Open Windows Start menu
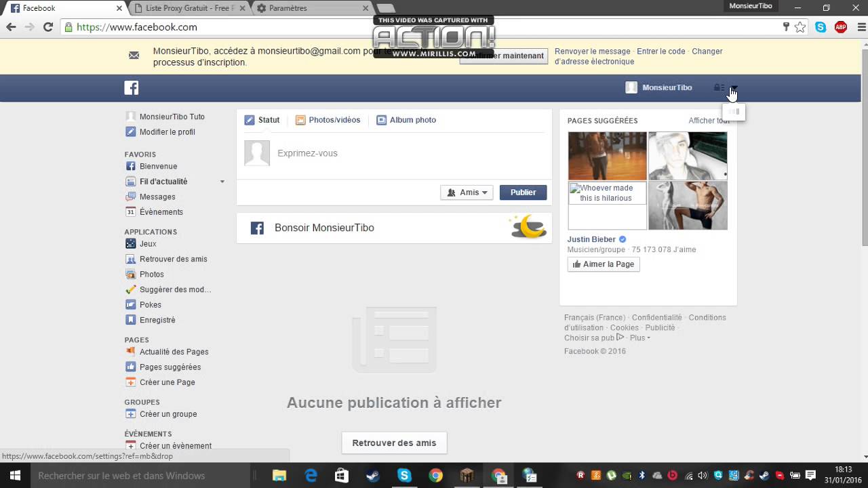This screenshot has width=868, height=488. (14, 476)
